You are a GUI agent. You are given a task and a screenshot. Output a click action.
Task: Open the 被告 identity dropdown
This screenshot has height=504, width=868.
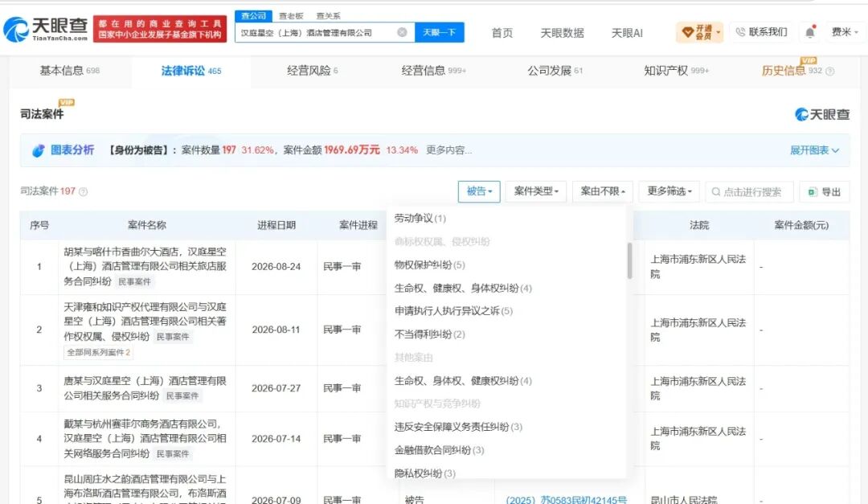point(479,191)
